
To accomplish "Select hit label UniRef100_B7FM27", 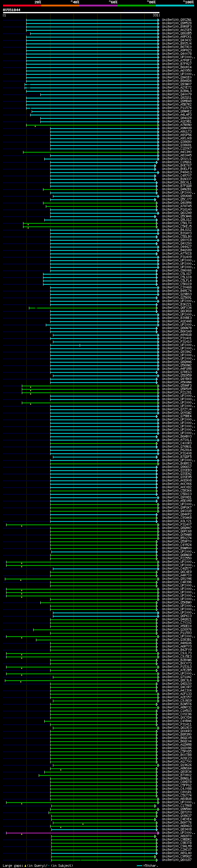I will coord(176,64).
